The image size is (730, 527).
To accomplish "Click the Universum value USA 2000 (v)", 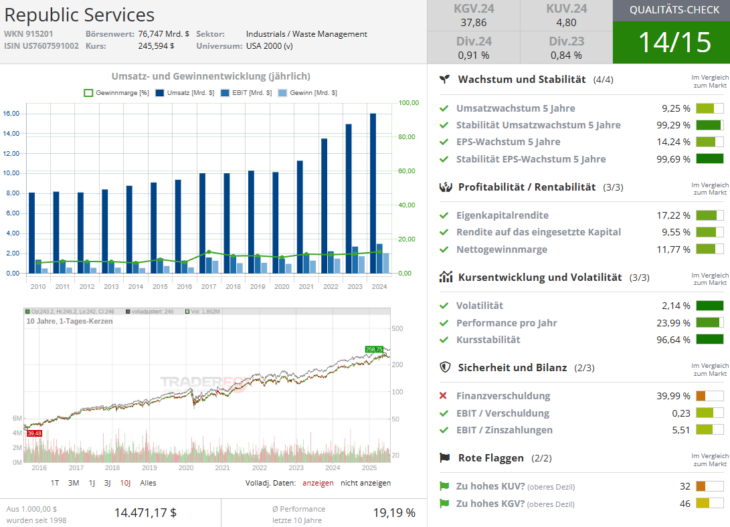I will tap(270, 46).
